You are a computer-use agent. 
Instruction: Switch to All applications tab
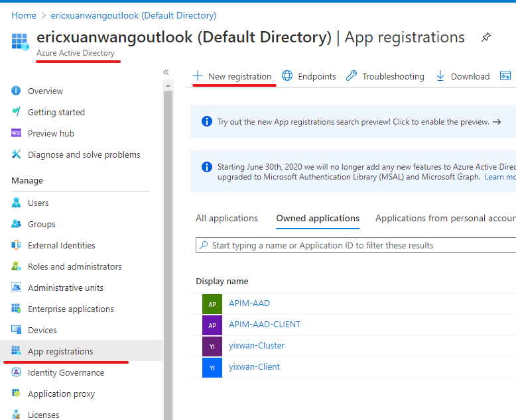[227, 218]
